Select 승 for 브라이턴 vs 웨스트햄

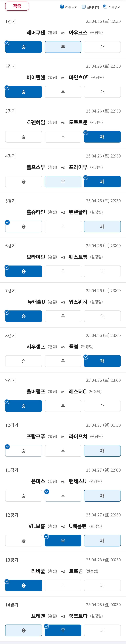[23, 271]
